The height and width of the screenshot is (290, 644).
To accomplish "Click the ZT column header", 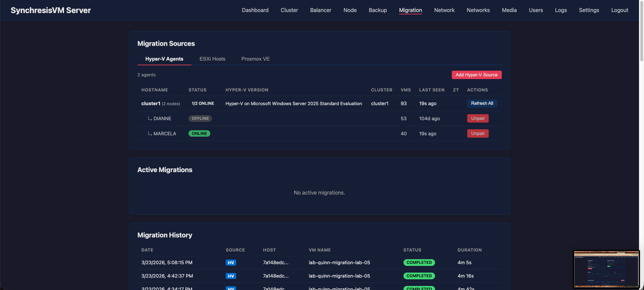I will coord(456,90).
